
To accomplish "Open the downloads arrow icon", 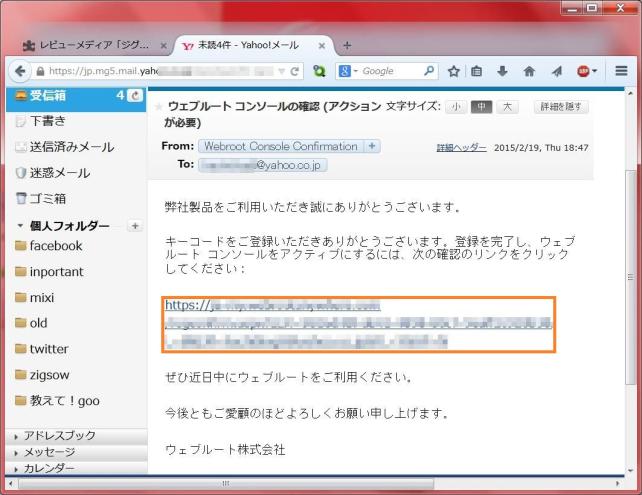I will 502,72.
